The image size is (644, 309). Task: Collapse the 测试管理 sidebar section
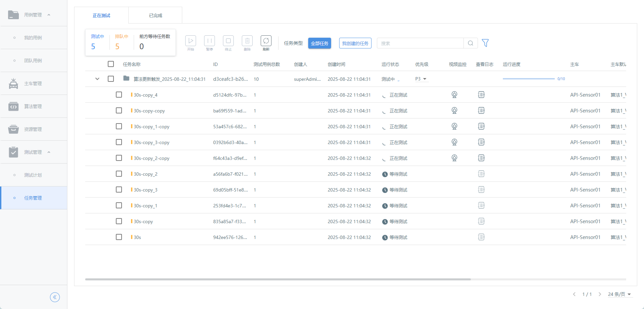[49, 152]
